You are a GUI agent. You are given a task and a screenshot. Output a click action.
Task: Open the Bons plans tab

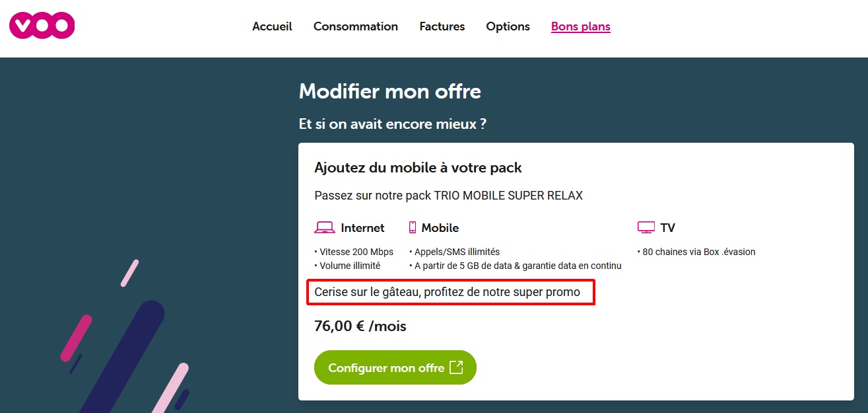[x=580, y=26]
